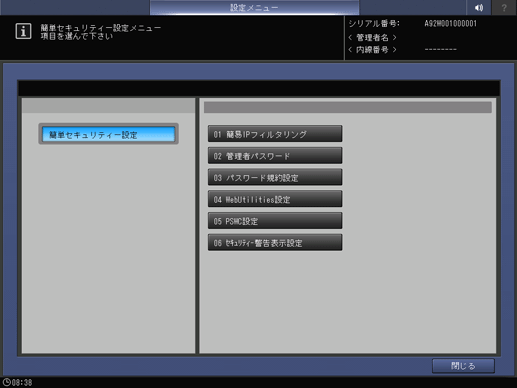
Task: Select the 設定メニュー tab at top
Action: (x=254, y=7)
